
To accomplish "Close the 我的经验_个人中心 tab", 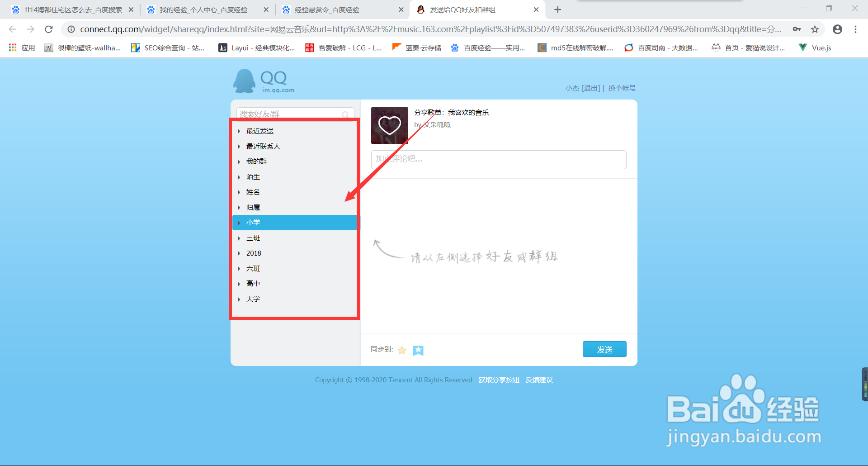I will 266,10.
